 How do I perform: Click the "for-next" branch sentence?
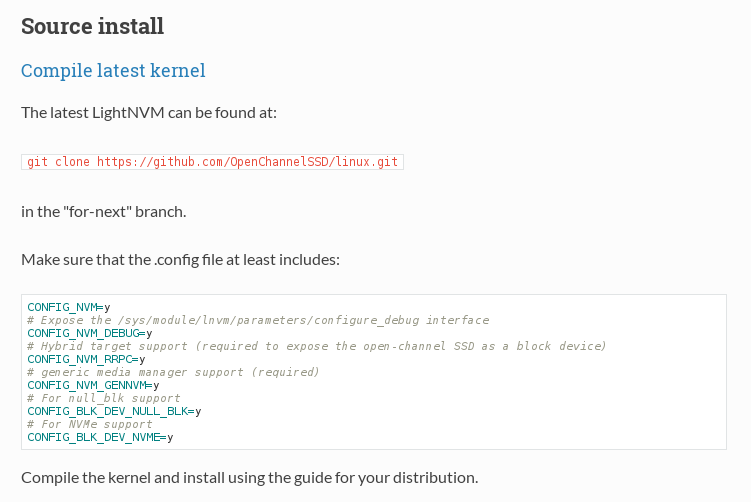click(103, 212)
